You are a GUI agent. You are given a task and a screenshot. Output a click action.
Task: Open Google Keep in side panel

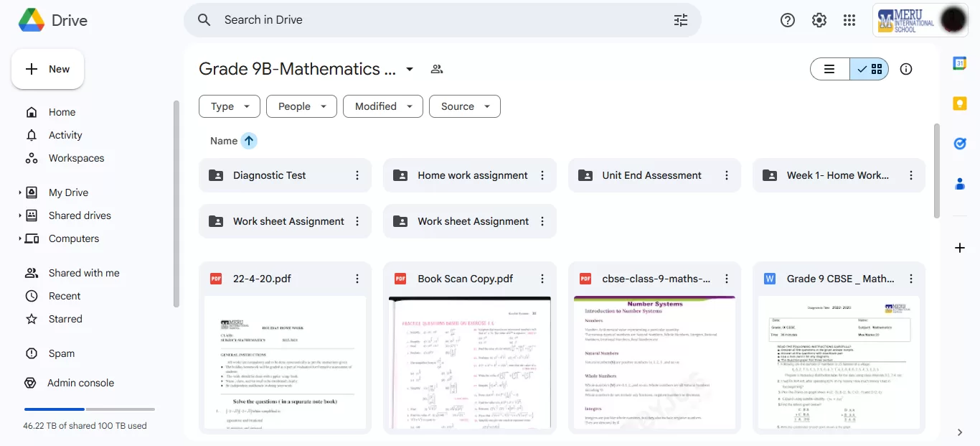pos(960,104)
